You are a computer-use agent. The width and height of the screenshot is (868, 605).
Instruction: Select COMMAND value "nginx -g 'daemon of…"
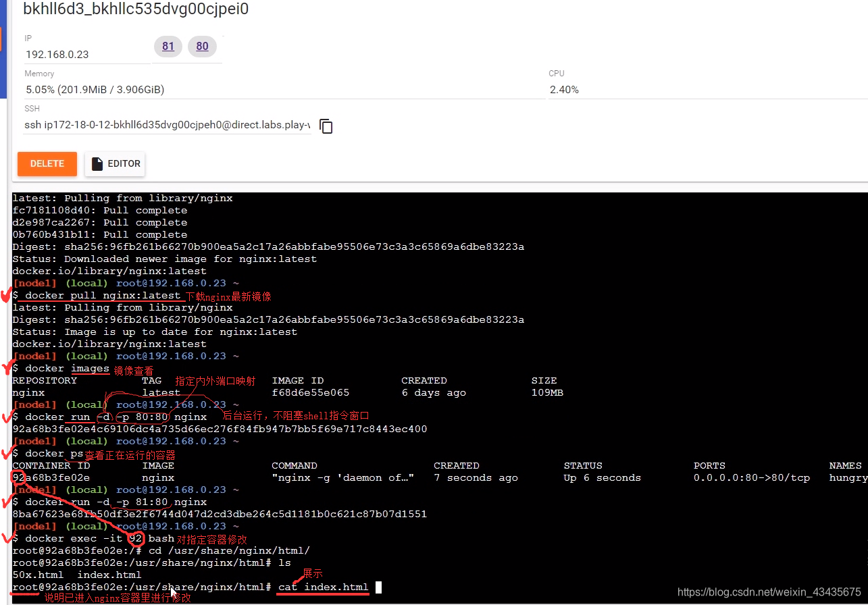coord(343,477)
